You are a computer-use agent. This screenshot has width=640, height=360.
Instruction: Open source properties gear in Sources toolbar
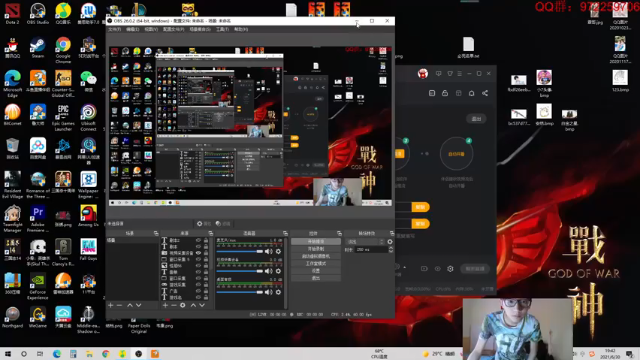pos(182,305)
